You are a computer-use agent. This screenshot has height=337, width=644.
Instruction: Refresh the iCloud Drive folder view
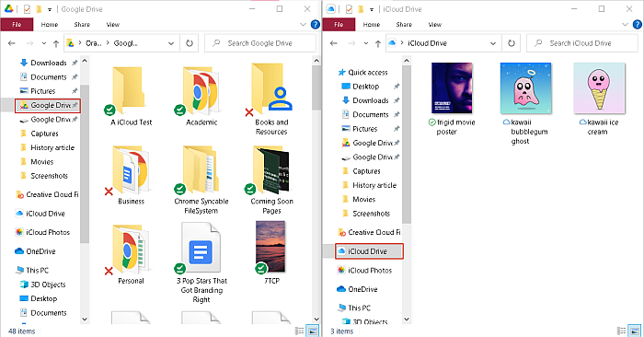pyautogui.click(x=512, y=43)
